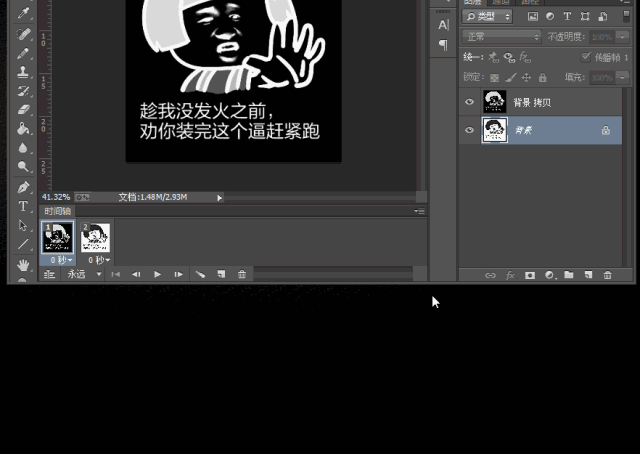The image size is (640, 454).
Task: Select timeline frame 1 thumbnail
Action: coord(58,238)
